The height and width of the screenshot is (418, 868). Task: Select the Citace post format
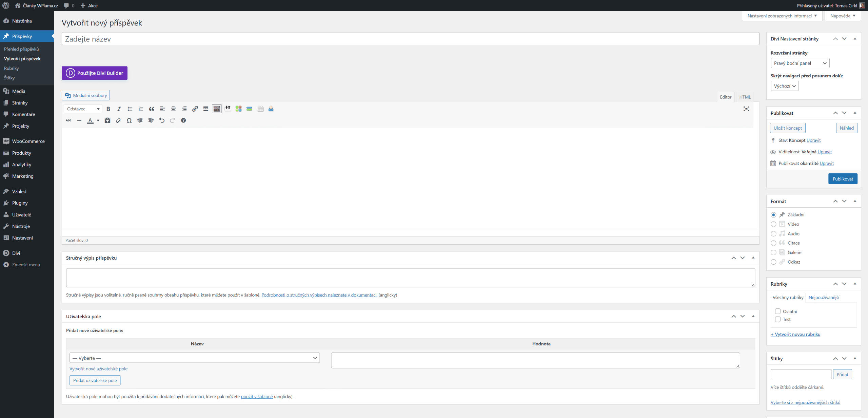773,243
